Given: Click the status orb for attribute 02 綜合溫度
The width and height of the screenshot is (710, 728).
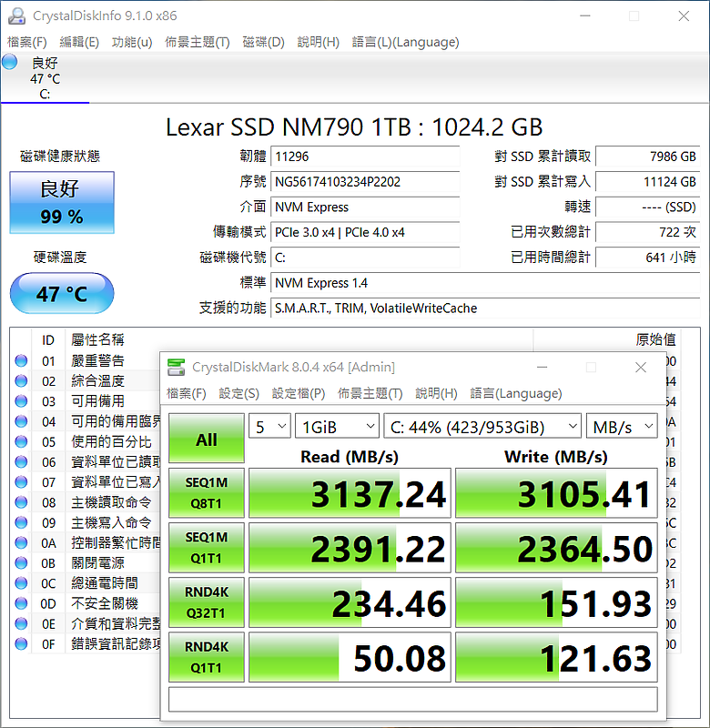Looking at the screenshot, I should (x=21, y=381).
